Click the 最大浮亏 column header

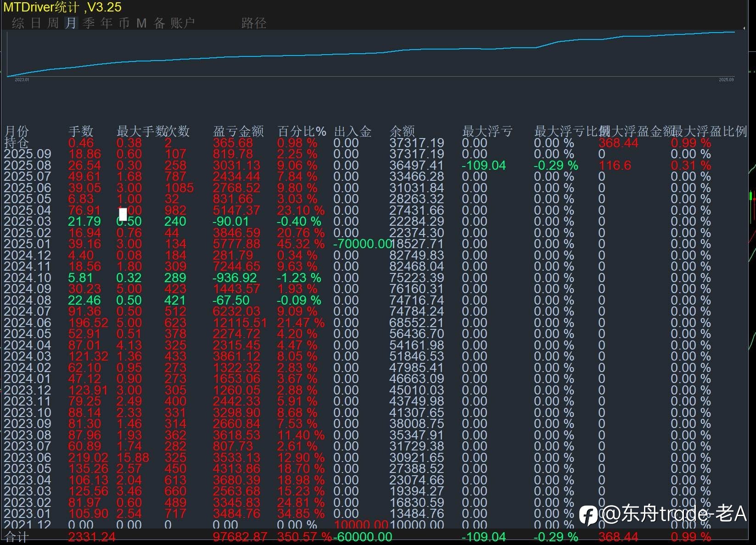point(487,132)
